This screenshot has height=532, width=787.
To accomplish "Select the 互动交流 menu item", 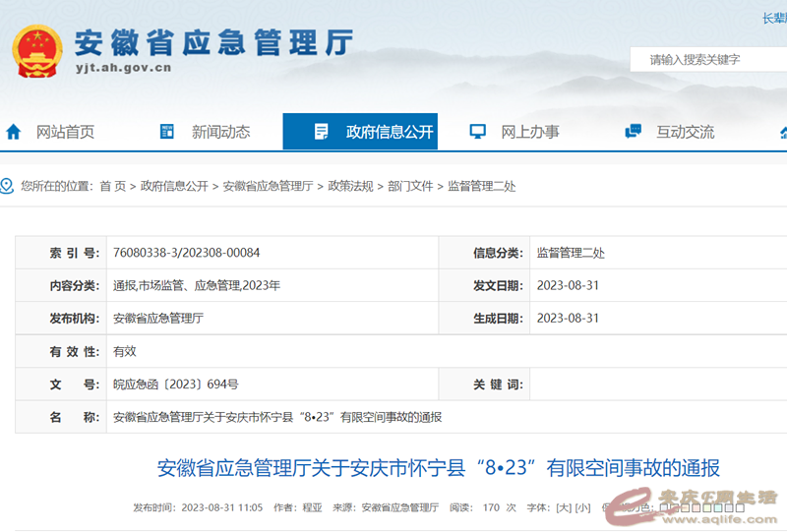I will pos(686,132).
